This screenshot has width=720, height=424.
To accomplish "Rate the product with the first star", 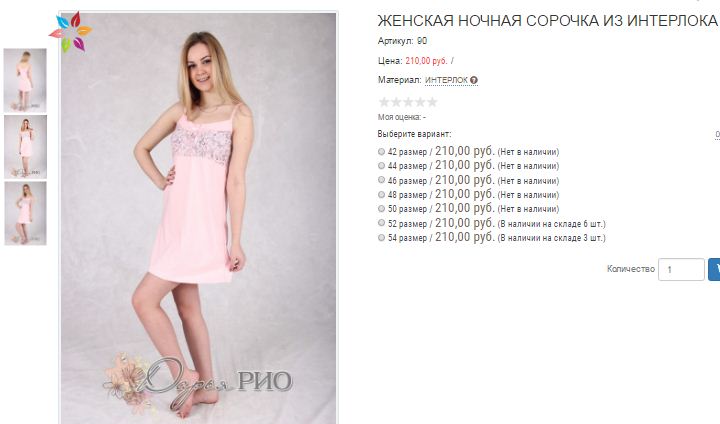I will coord(384,102).
